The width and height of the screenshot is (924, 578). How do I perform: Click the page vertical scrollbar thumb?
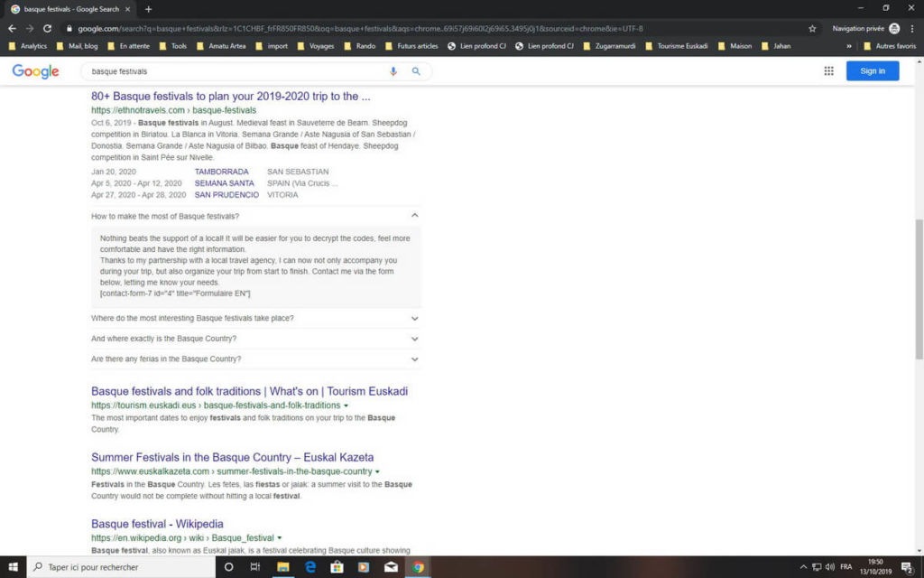919,289
